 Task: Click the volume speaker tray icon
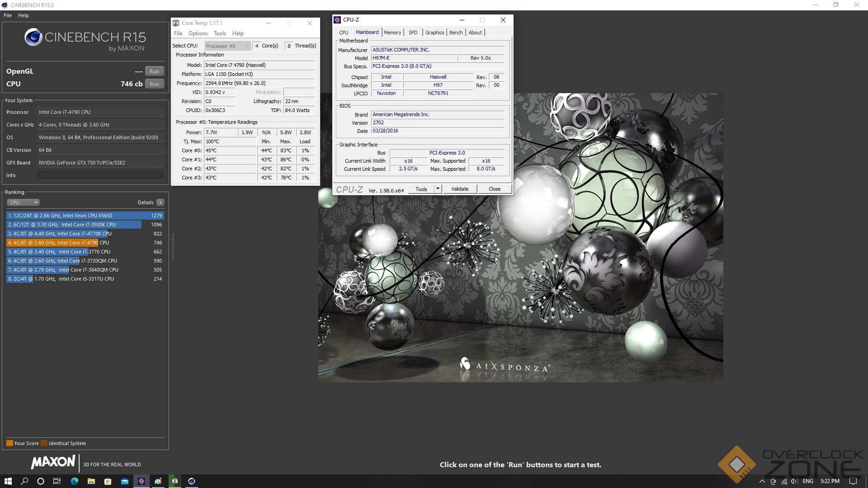pos(794,481)
